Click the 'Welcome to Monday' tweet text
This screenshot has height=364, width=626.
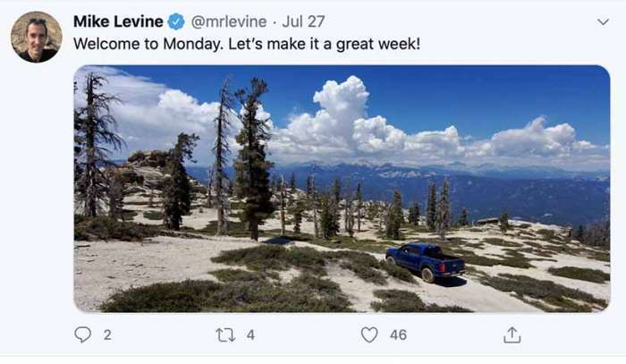[143, 43]
